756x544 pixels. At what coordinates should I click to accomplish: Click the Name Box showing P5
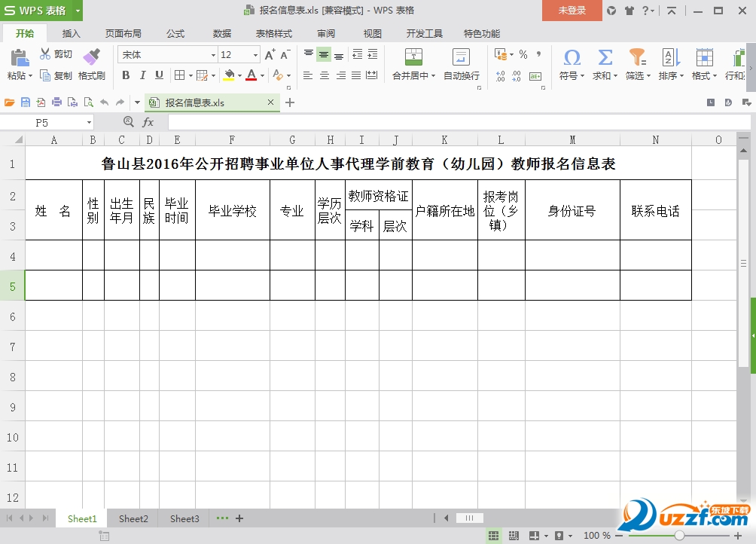pos(41,121)
